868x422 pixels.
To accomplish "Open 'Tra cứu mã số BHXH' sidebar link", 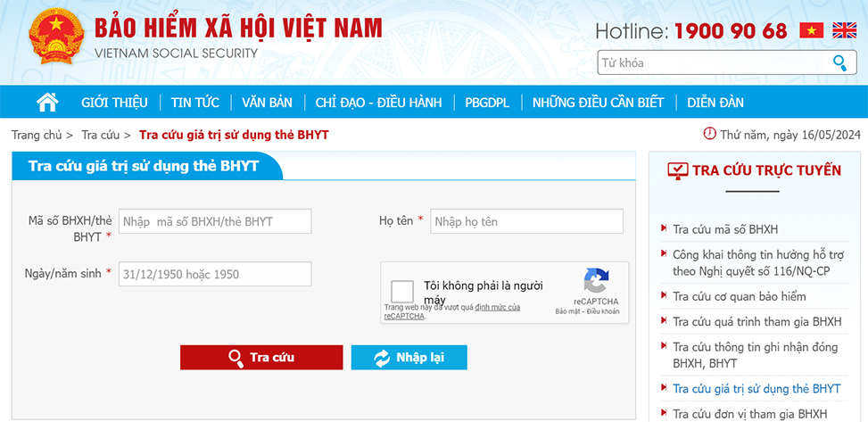I will coord(725,229).
